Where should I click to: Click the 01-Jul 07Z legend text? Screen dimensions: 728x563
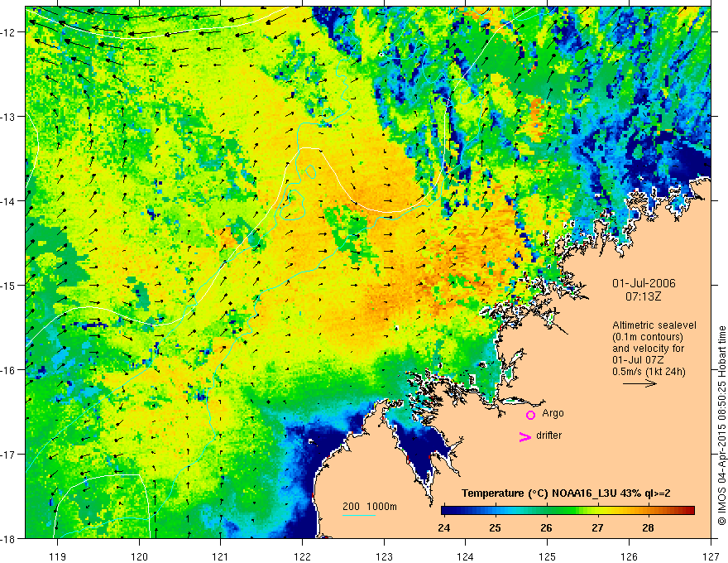pos(638,360)
